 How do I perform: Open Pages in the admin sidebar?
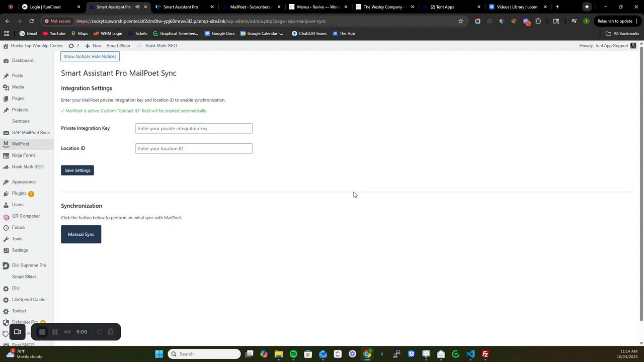[18, 99]
